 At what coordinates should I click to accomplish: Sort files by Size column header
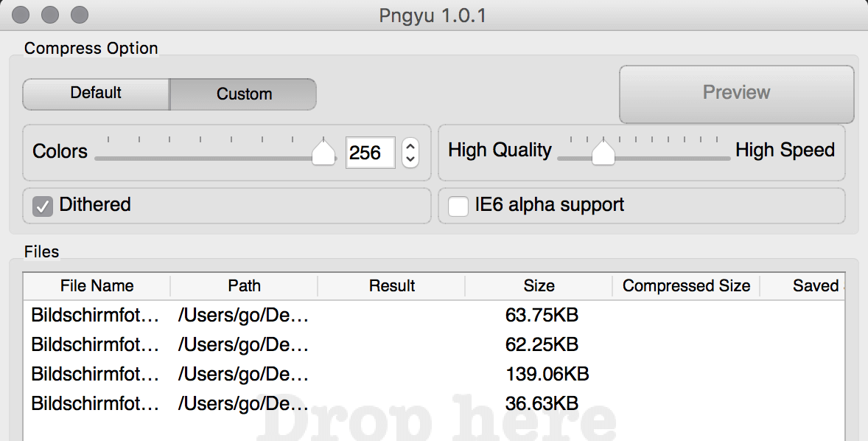click(x=539, y=286)
